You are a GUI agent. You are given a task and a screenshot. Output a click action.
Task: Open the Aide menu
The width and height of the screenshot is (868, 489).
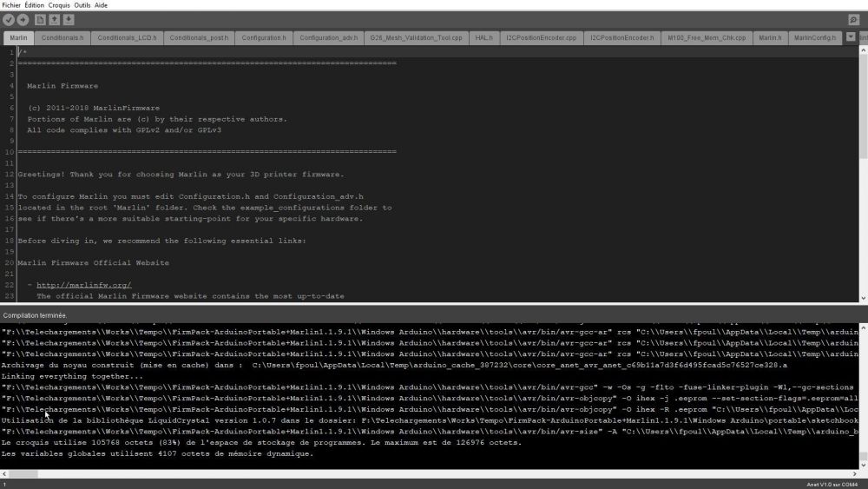[x=102, y=5]
